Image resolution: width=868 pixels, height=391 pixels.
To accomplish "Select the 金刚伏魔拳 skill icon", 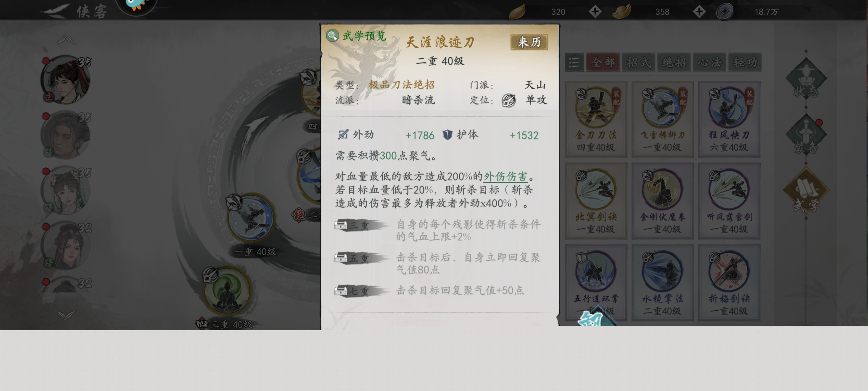I will click(662, 190).
